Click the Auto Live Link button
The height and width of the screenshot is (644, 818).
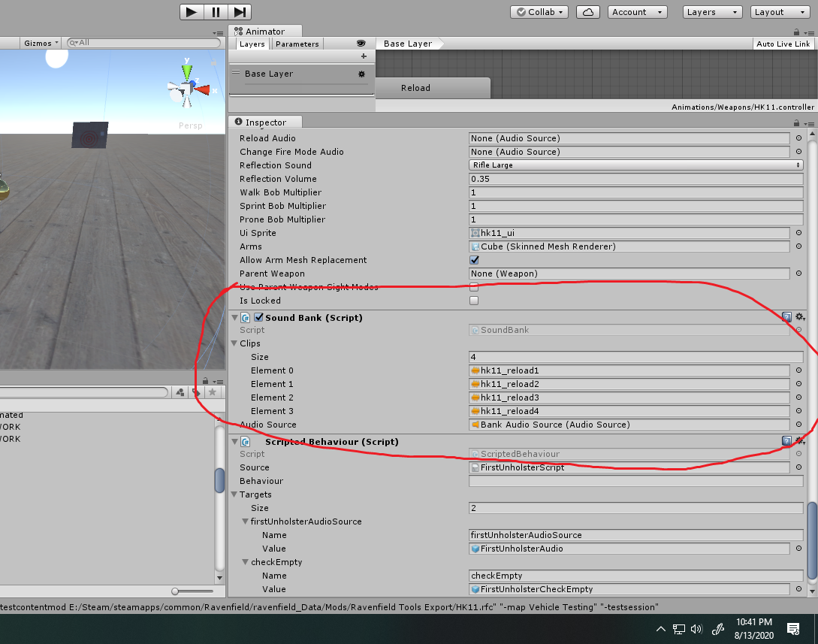coord(783,44)
